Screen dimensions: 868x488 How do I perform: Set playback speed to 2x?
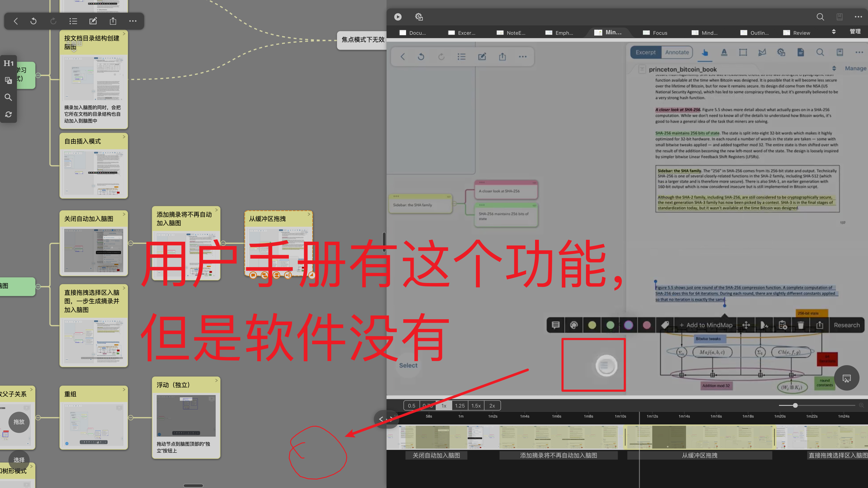point(492,406)
